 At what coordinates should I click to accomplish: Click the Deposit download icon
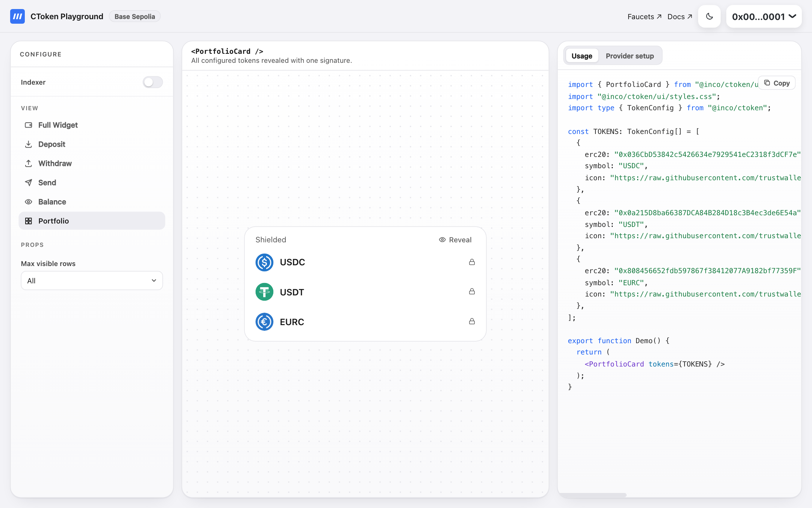pyautogui.click(x=29, y=144)
